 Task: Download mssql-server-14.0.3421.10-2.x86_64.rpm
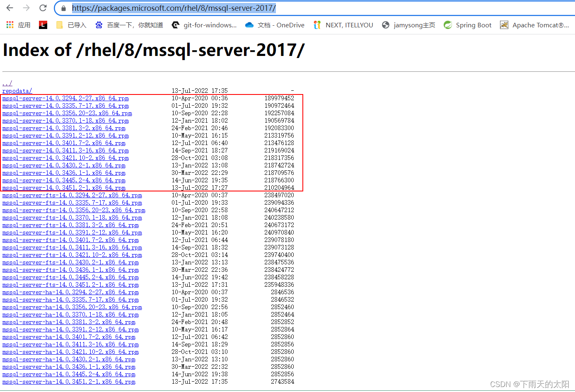click(x=65, y=158)
